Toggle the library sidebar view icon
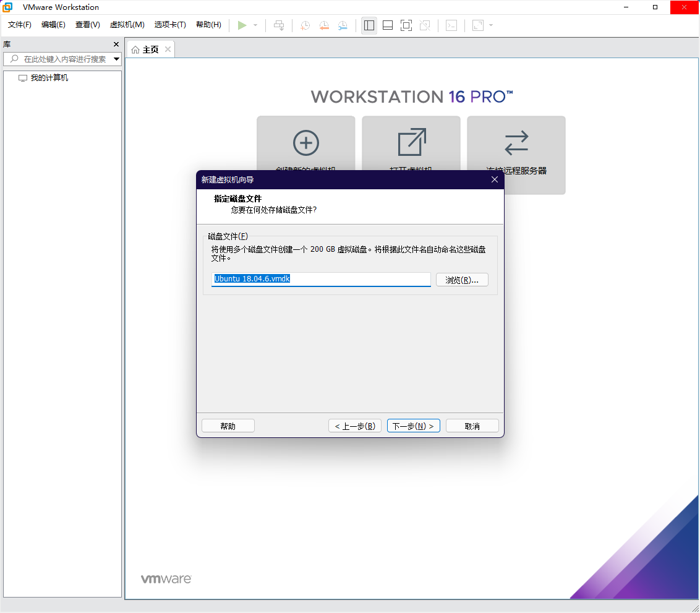The width and height of the screenshot is (700, 613). coord(369,25)
